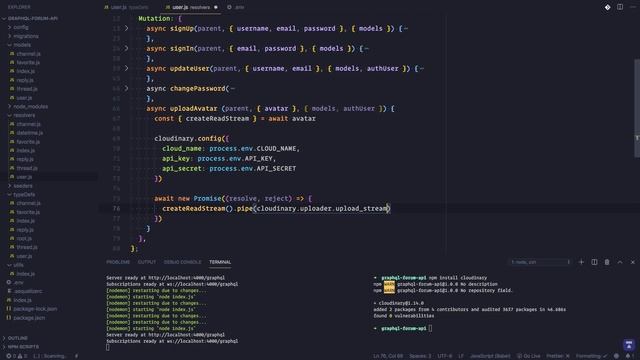Open the errors and warnings status bar counter
640x360 pixels.
(16, 356)
